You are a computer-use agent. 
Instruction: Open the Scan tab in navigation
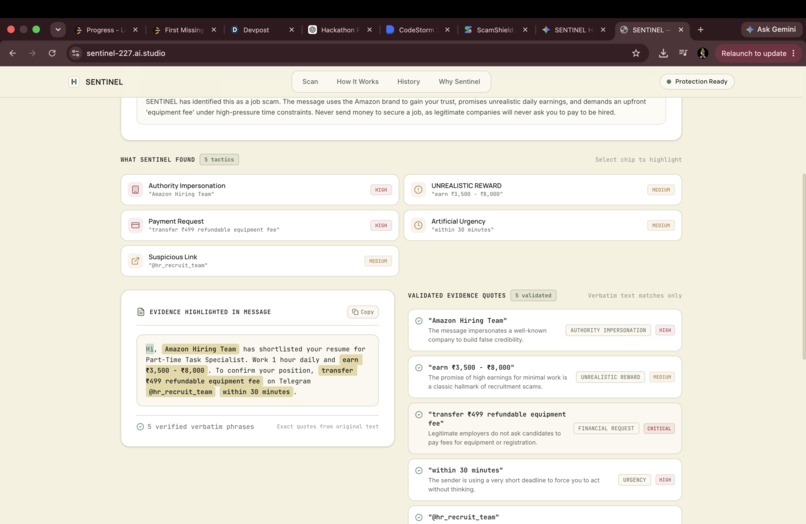(310, 82)
